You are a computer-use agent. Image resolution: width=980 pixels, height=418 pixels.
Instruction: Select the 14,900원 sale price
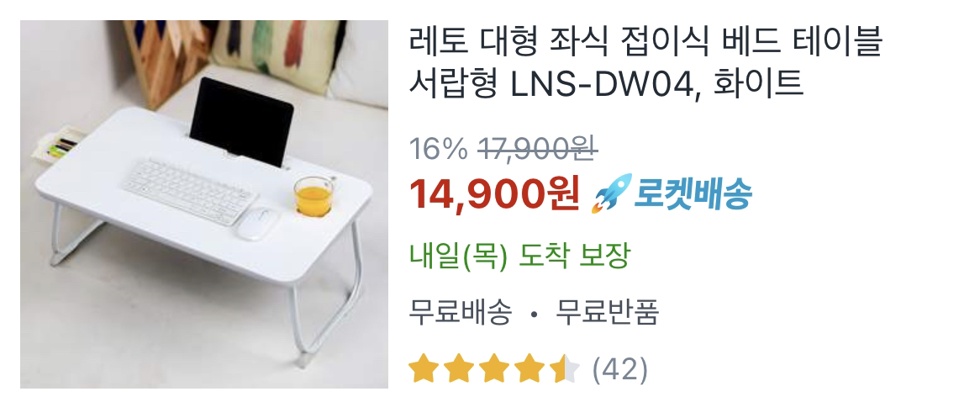[x=494, y=194]
